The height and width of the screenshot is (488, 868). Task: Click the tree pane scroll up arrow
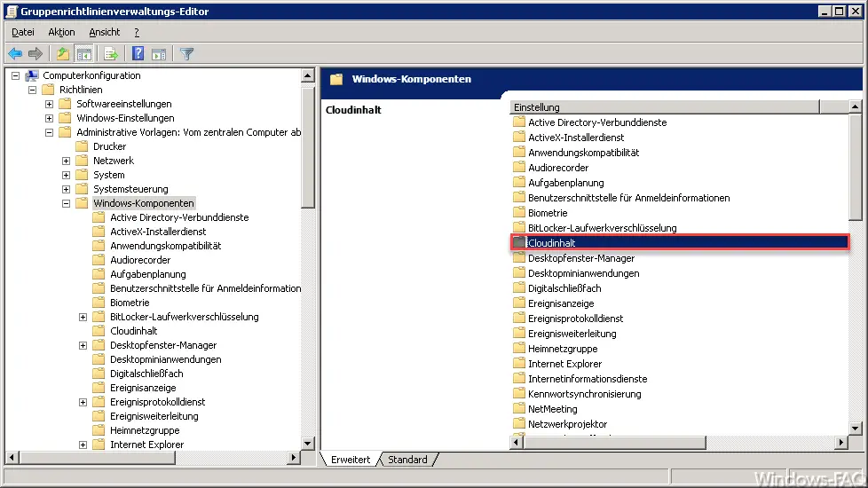(308, 75)
